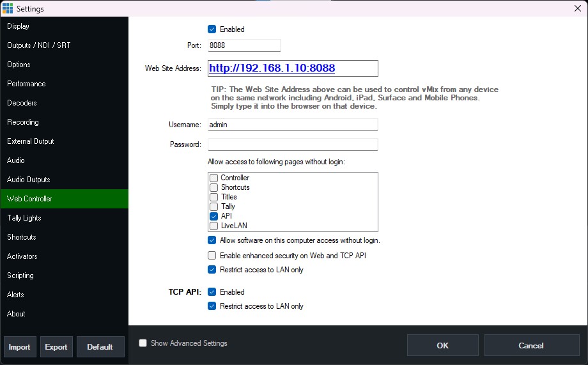Close the Settings window
This screenshot has width=588, height=365.
[x=578, y=8]
